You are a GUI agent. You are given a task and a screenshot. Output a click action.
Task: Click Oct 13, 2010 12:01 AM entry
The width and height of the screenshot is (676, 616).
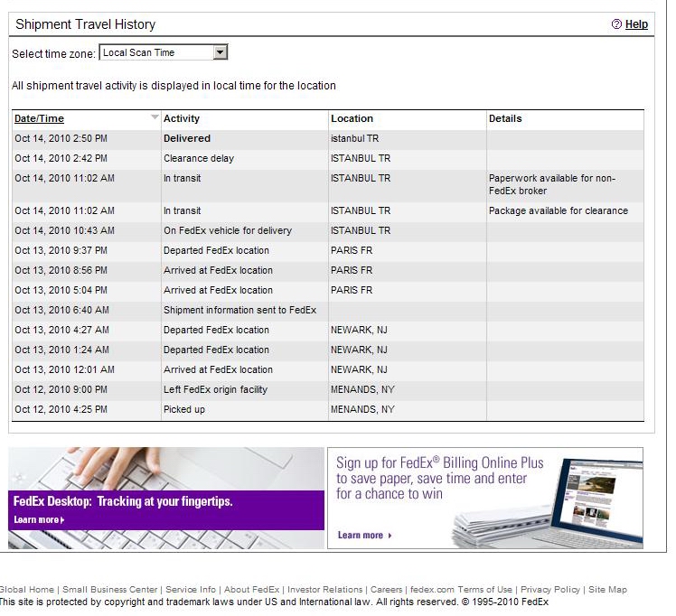coord(64,369)
